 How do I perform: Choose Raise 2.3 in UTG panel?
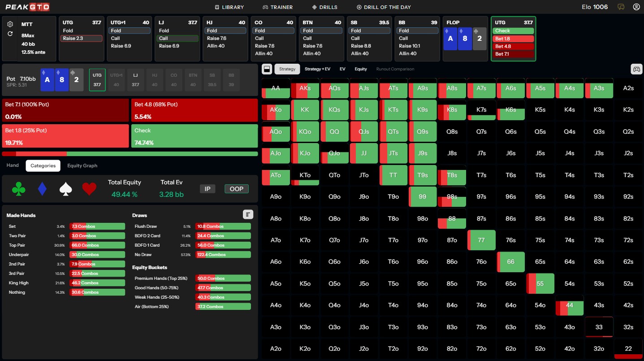82,39
